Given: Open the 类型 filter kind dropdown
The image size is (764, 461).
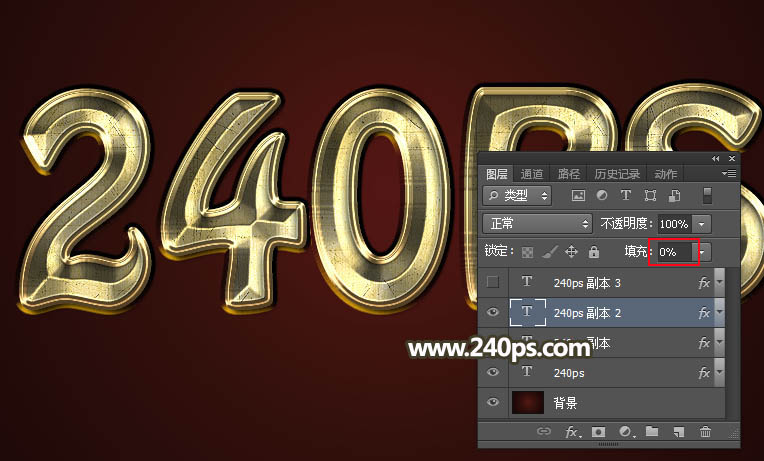Looking at the screenshot, I should 517,196.
